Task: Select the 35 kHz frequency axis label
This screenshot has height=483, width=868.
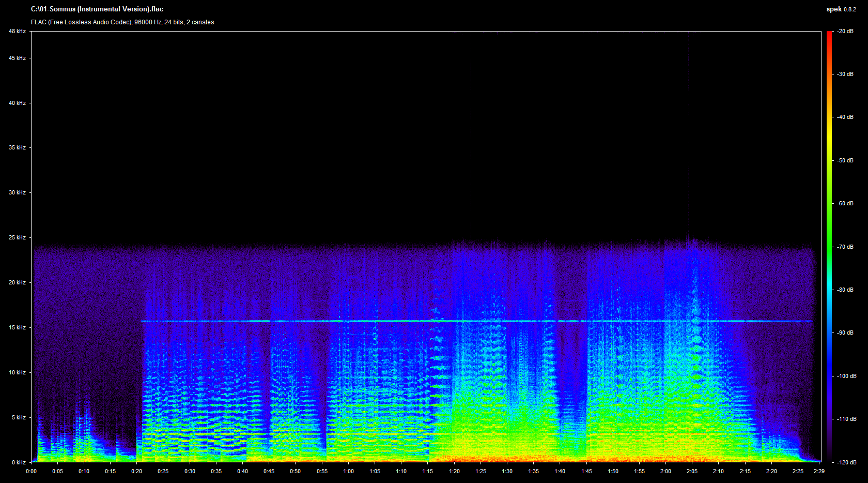Action: coord(17,148)
